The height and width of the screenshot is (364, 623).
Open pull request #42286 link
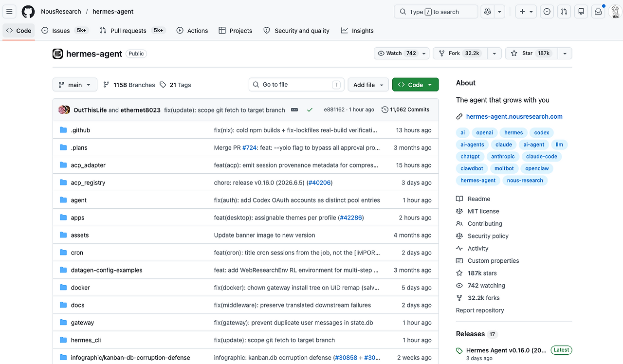351,218
